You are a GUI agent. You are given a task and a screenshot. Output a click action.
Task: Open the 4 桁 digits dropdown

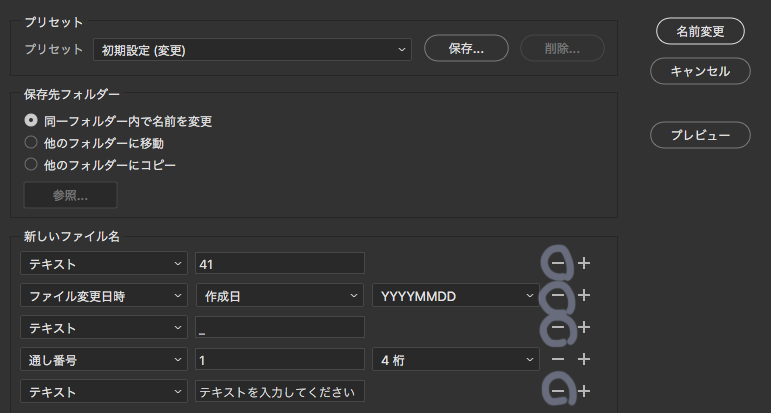pyautogui.click(x=456, y=359)
